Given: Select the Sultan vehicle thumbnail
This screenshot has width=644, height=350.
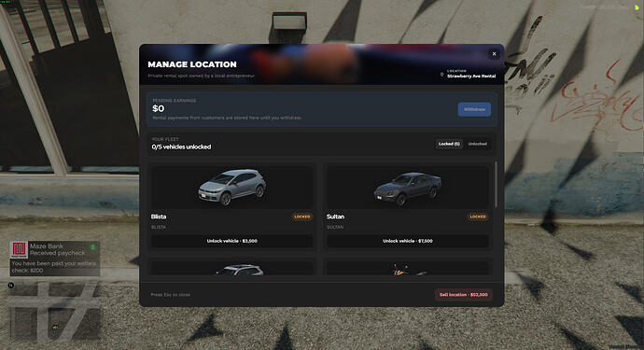Looking at the screenshot, I should pyautogui.click(x=408, y=187).
